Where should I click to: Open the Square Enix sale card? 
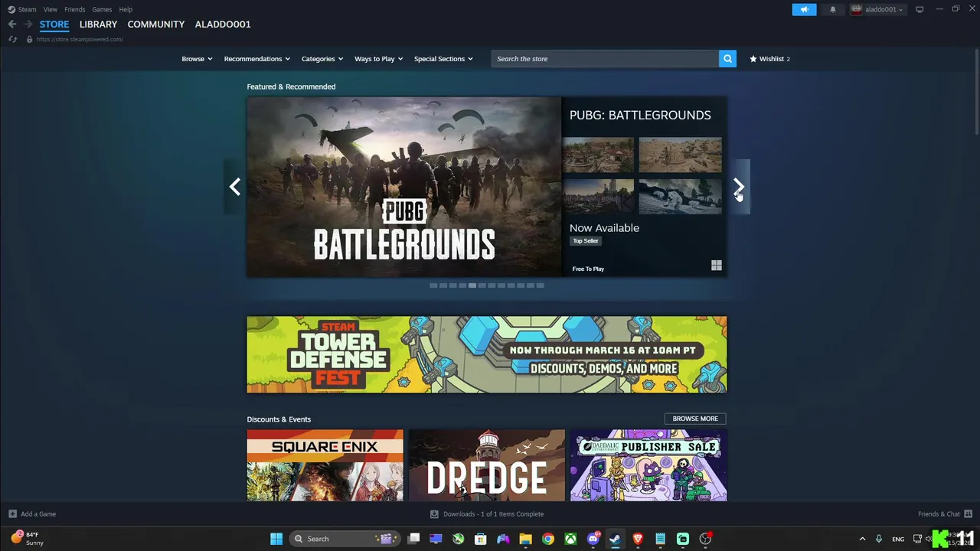point(325,465)
